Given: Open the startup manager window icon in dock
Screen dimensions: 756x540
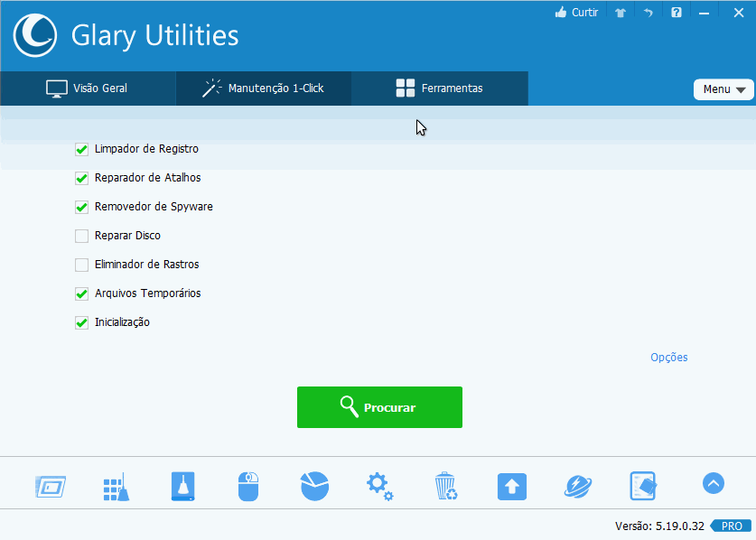Looking at the screenshot, I should pyautogui.click(x=51, y=487).
